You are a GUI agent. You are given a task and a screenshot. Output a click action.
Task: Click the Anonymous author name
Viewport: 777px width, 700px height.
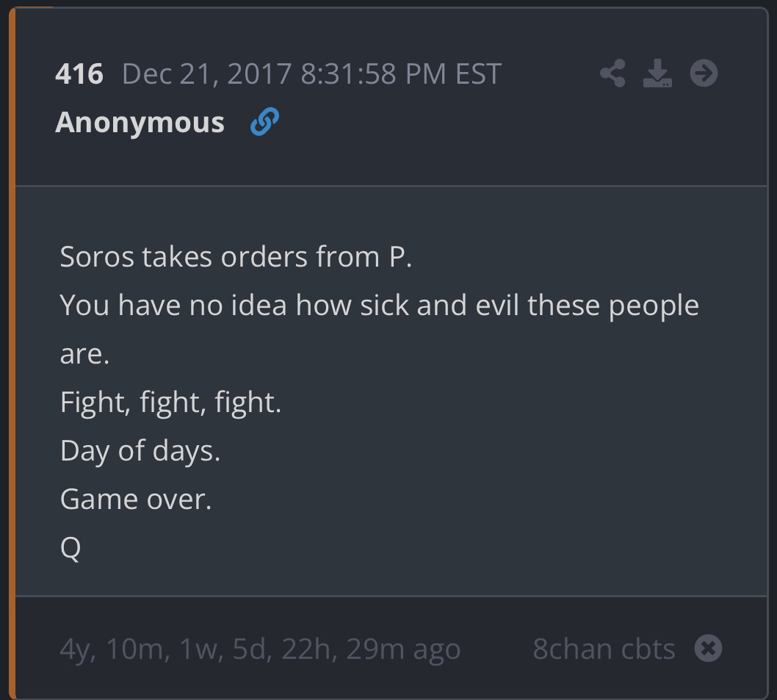tap(140, 123)
